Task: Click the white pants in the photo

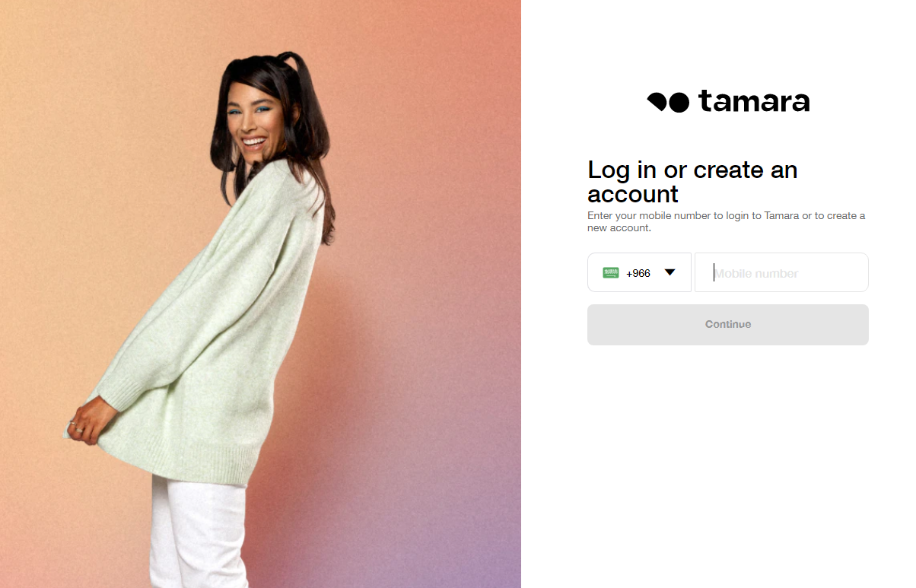Action: (x=198, y=532)
